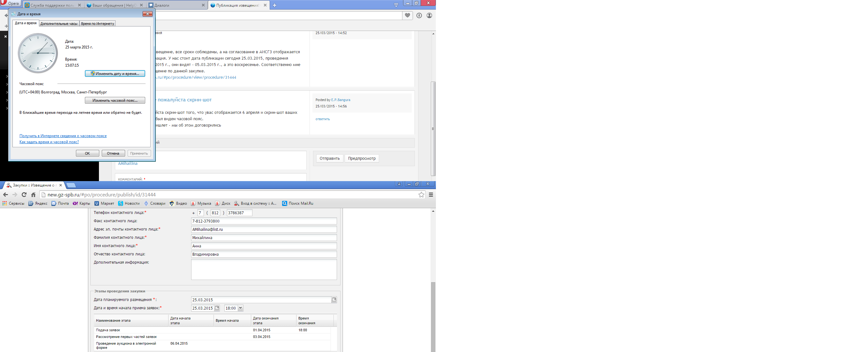Screen dimensions: 868x352
Task: Bookmark page with star icon
Action: [x=421, y=194]
